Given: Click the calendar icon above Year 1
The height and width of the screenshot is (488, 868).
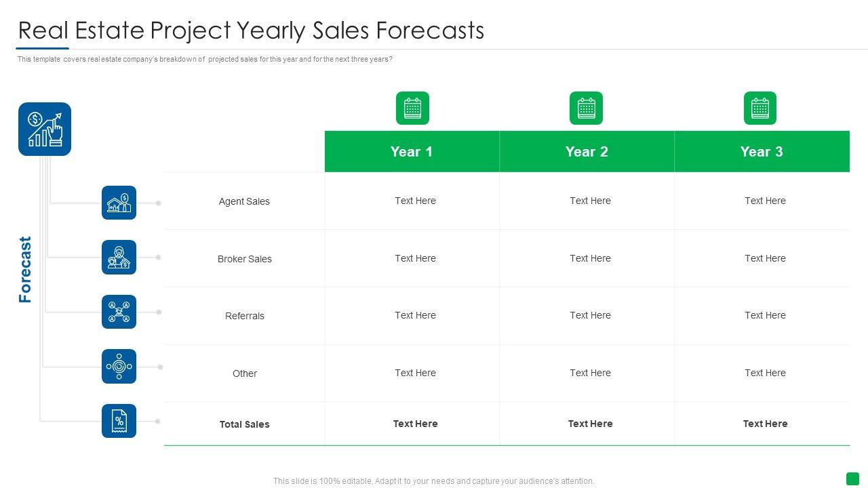Looking at the screenshot, I should (x=412, y=108).
